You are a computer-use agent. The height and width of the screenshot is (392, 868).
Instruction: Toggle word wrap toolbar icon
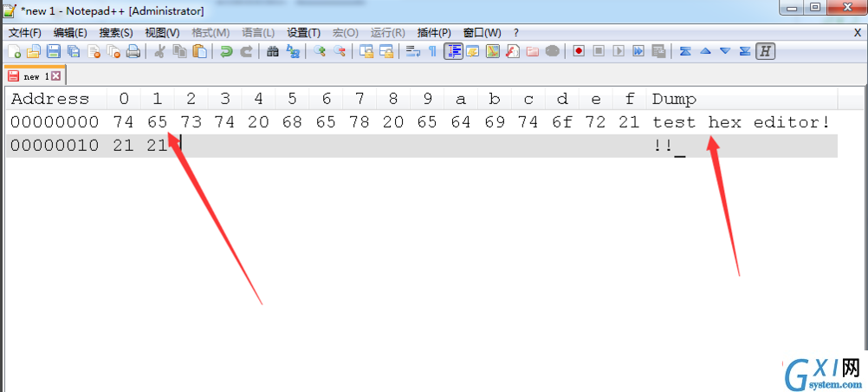coord(413,51)
